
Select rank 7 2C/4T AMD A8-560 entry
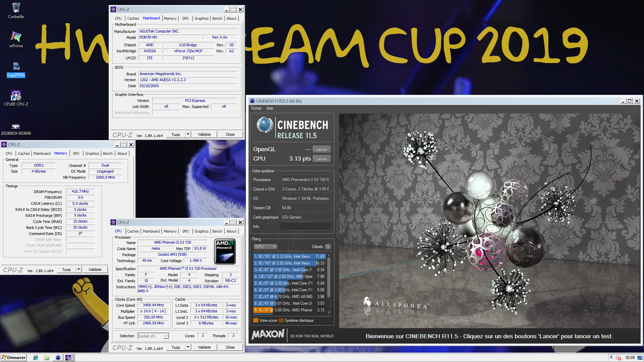[x=289, y=297]
